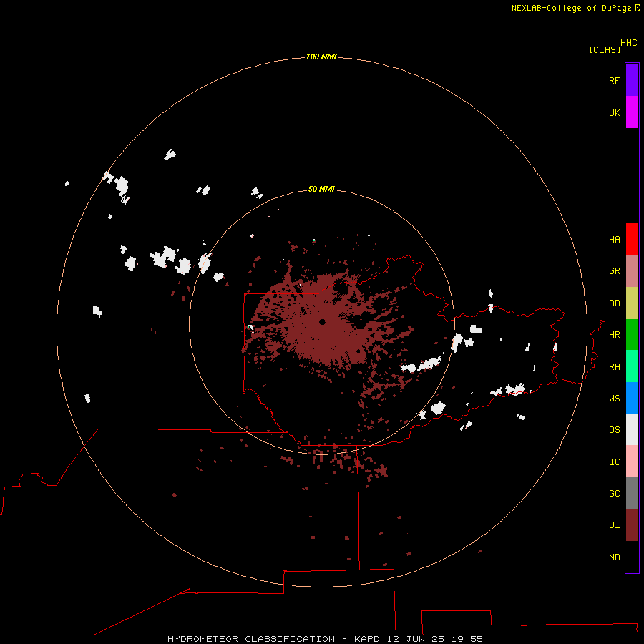
Task: Select the GC gray legend swatch
Action: point(632,493)
